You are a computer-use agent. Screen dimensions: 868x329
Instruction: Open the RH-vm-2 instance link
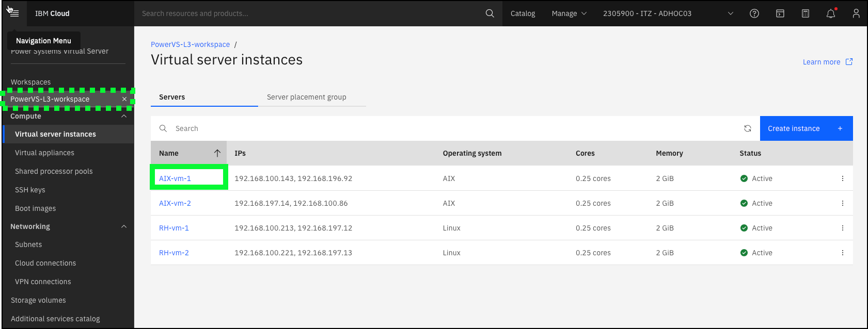(174, 253)
